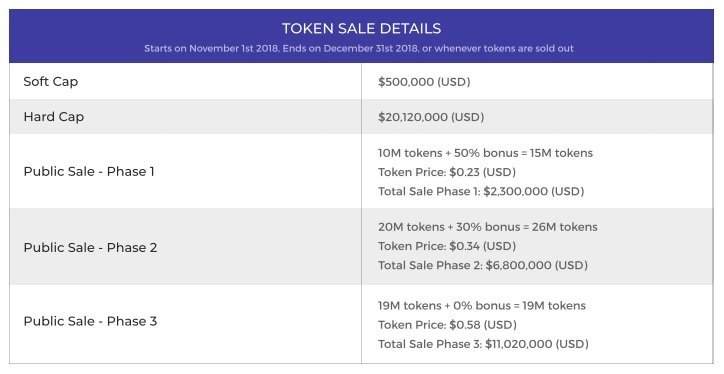The width and height of the screenshot is (724, 374).
Task: Click Token Price: $0.58 (USD) text
Action: 447,325
